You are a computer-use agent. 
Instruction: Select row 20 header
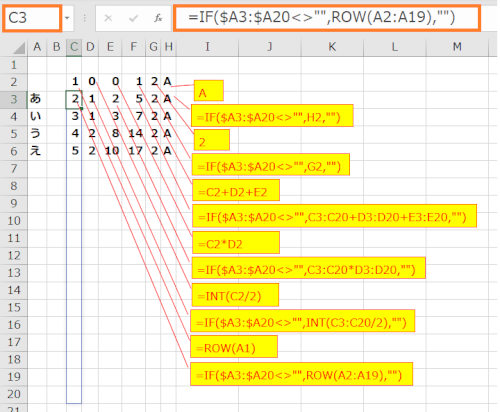point(14,394)
